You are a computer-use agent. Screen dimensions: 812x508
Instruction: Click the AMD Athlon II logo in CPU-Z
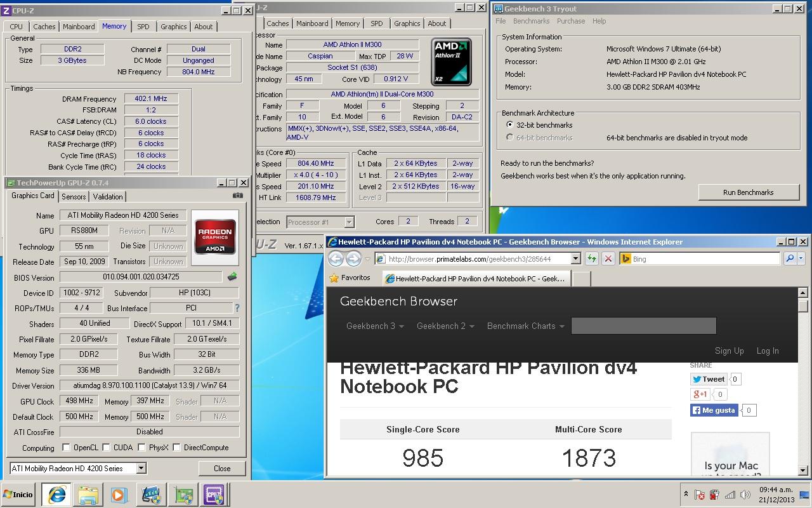click(x=451, y=62)
